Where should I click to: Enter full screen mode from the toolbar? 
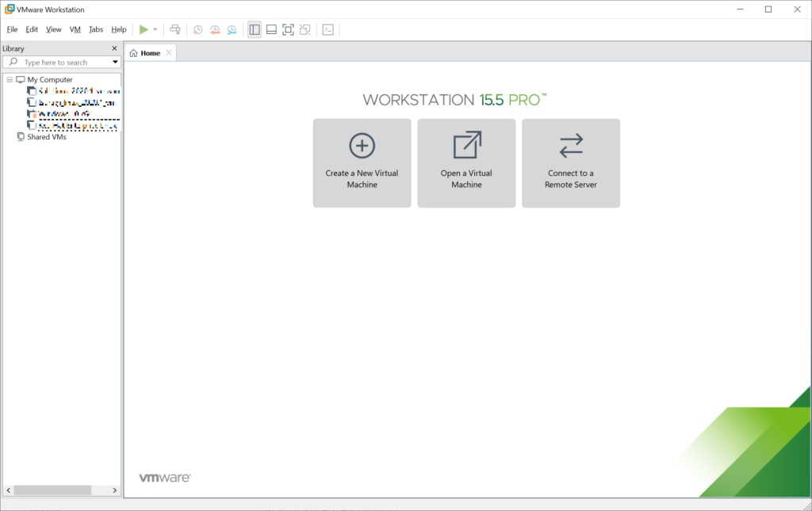pyautogui.click(x=288, y=29)
